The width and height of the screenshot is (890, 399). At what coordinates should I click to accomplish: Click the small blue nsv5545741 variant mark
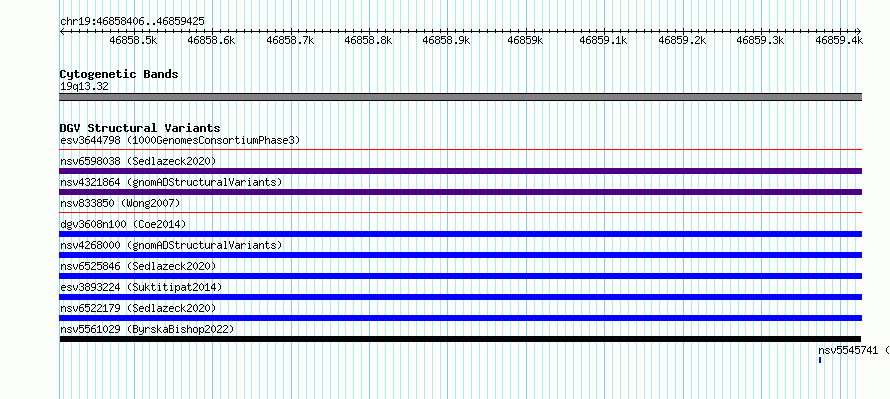tap(820, 360)
